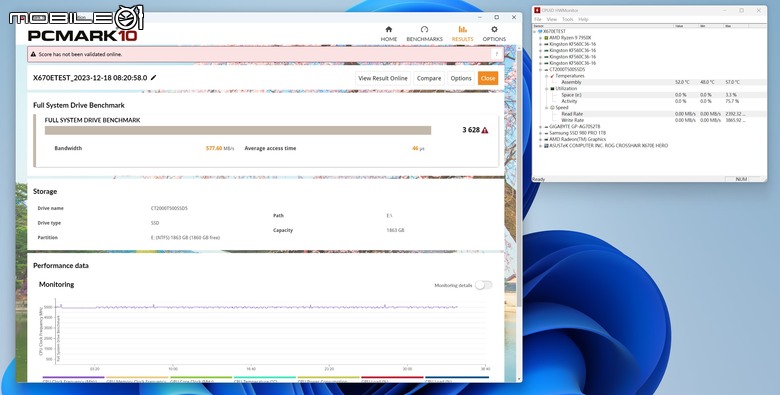Viewport: 780px width, 395px height.
Task: Click the CPU chip icon beside AMD Ryzen 9 7950X
Action: [x=546, y=38]
